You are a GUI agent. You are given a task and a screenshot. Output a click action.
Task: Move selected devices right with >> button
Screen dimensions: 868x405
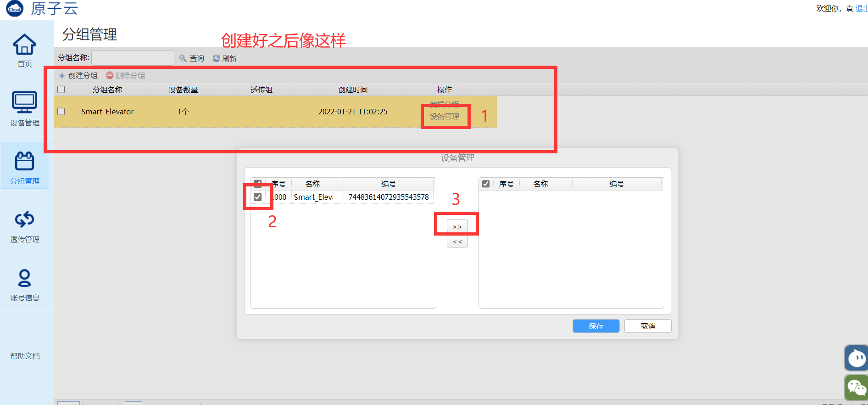(x=457, y=226)
